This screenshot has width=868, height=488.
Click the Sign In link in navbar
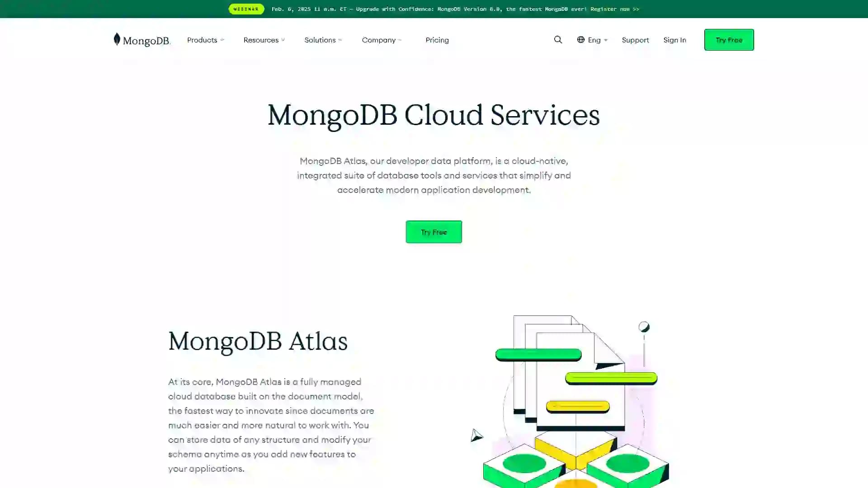(674, 40)
